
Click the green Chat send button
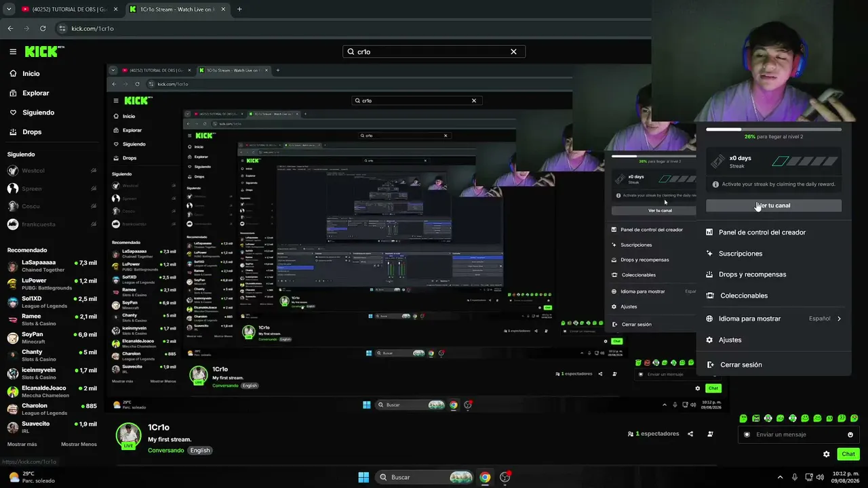(x=848, y=454)
